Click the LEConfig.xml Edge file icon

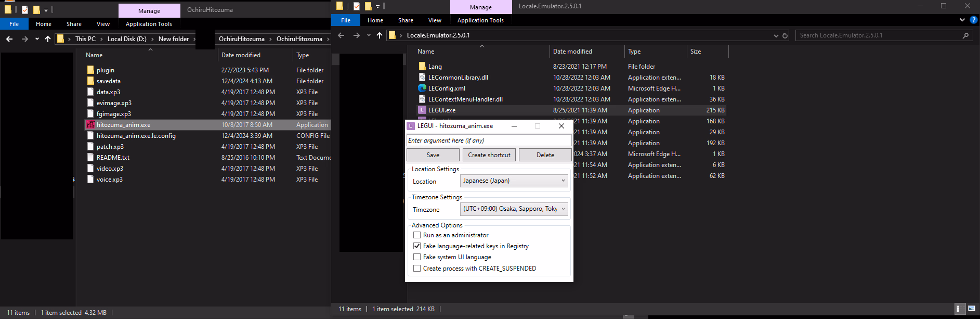[x=422, y=88]
